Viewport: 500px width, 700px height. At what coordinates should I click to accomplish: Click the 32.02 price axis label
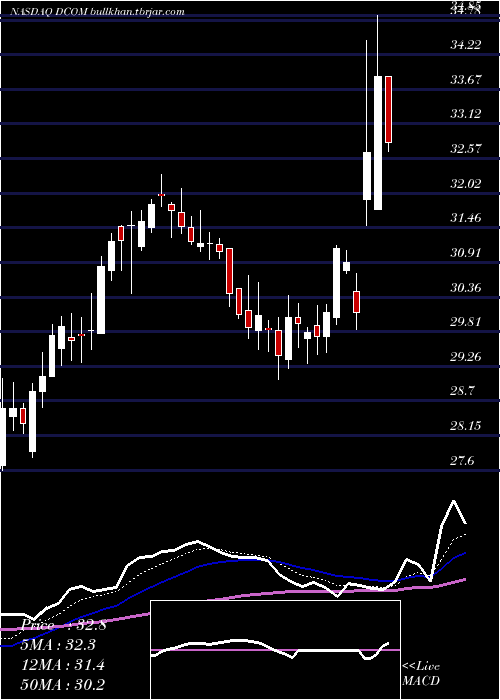tap(466, 183)
